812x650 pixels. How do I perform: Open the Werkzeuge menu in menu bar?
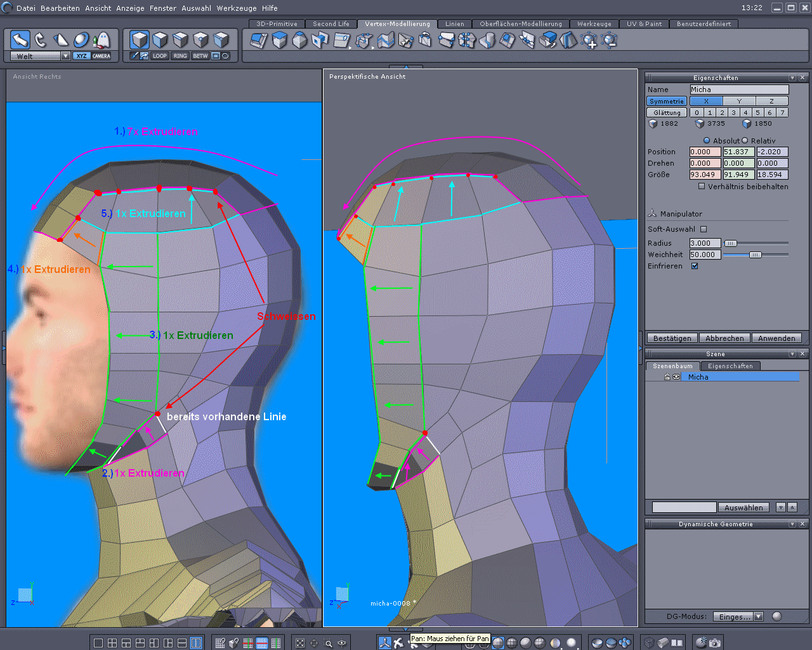[237, 8]
